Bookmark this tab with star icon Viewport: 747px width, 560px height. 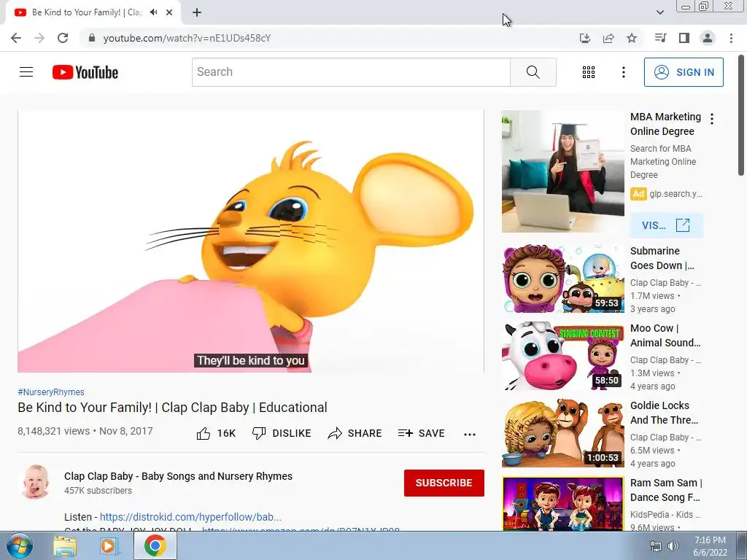(x=632, y=38)
